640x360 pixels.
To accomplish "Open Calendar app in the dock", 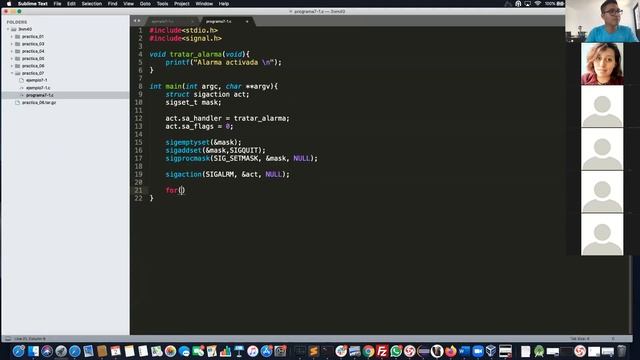I will pyautogui.click(x=116, y=351).
